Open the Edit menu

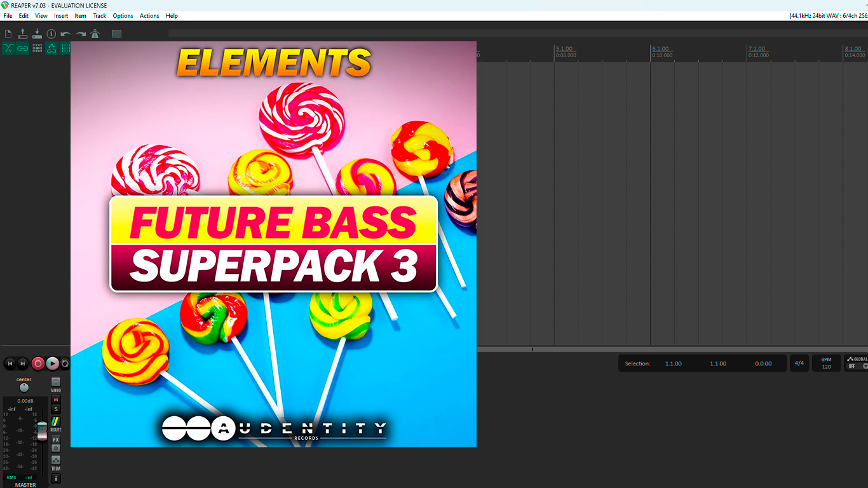pyautogui.click(x=24, y=16)
